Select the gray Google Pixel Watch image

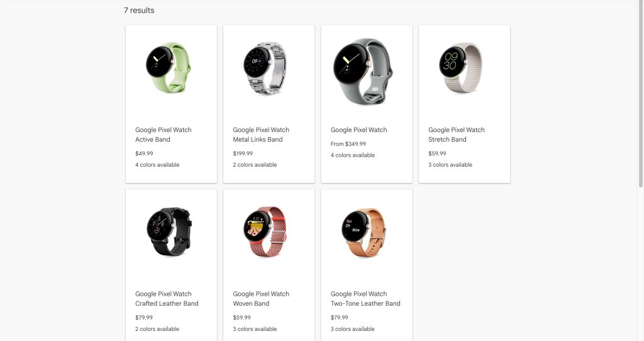(x=363, y=72)
